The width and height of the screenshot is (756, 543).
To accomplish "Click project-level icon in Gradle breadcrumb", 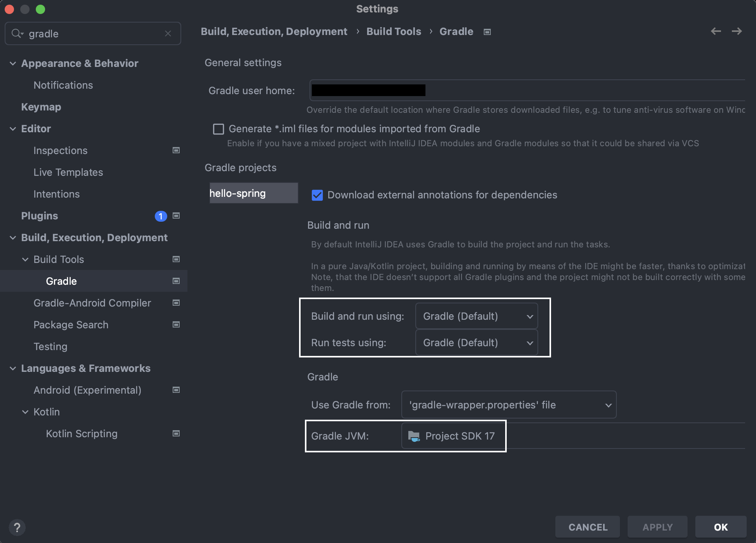I will [487, 32].
